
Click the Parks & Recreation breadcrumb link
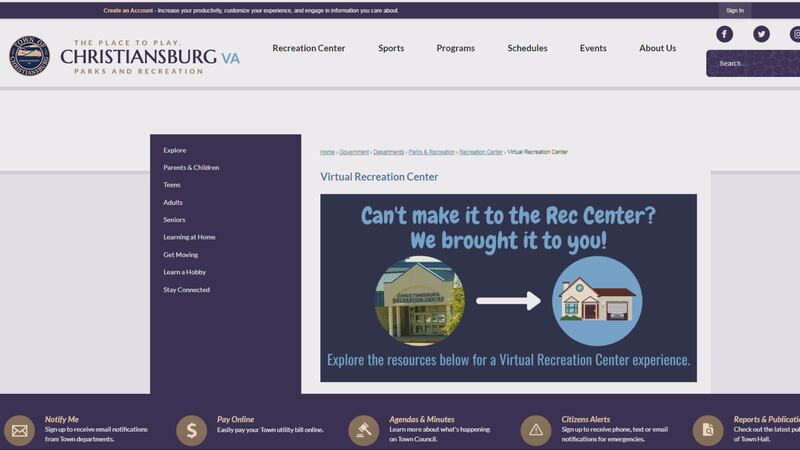(431, 152)
